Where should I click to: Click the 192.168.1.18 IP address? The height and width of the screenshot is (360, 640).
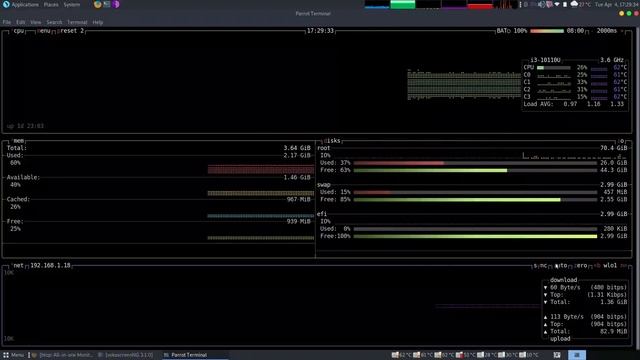pos(50,265)
